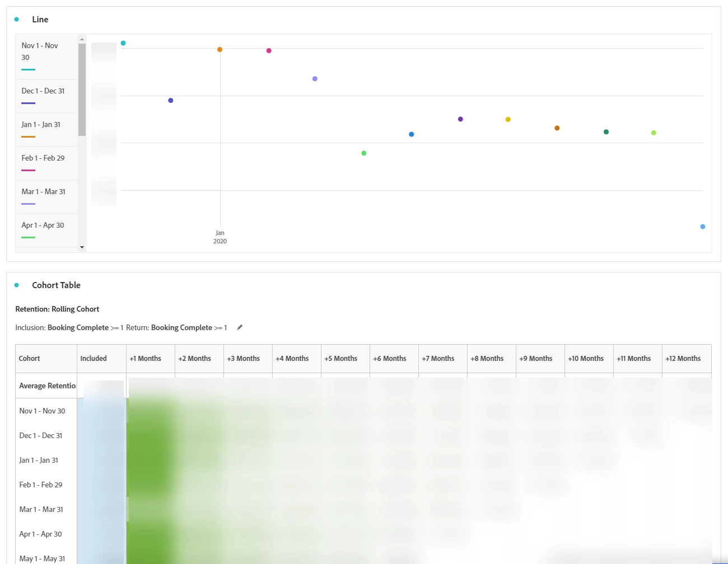The width and height of the screenshot is (728, 564).
Task: Click the Retention: Rolling Cohort heading
Action: tap(57, 309)
